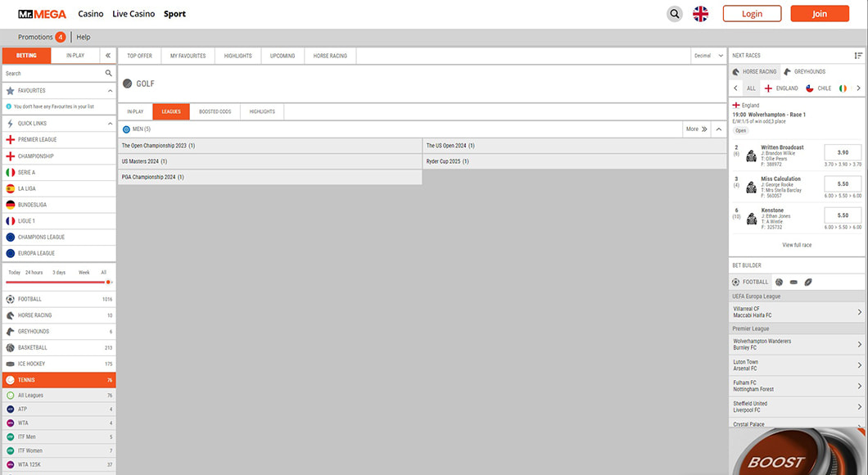The image size is (868, 475).
Task: Expand More golf leagues
Action: 696,129
